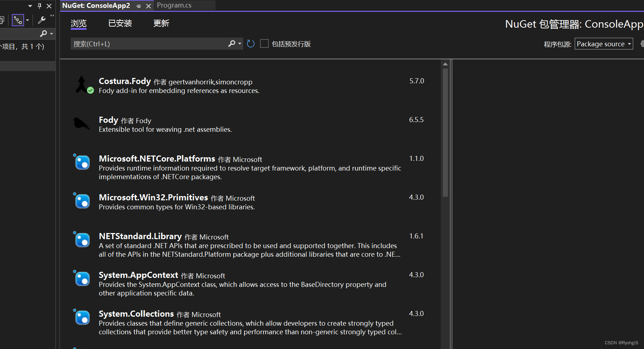Click description 'Fody add-in for embedding references'
Viewport: 644px width, 349px height.
179,91
